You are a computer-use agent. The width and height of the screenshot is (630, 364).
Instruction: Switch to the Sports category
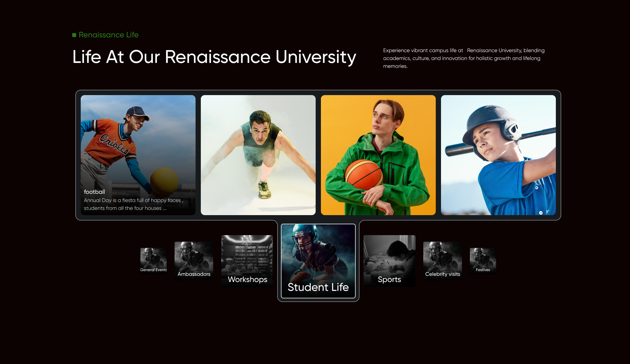tap(389, 261)
